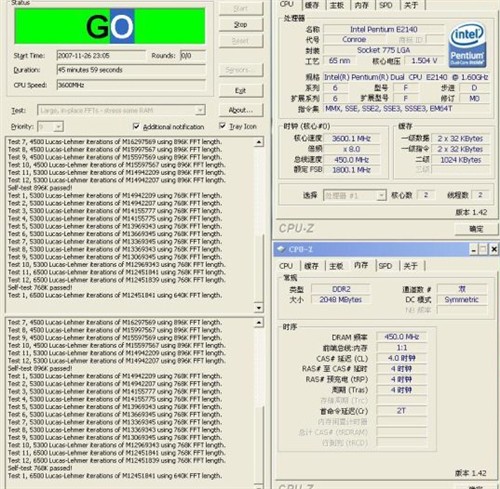Select 'Self-test 768K passed!' in lower log
This screenshot has height=489, width=500.
(x=40, y=468)
